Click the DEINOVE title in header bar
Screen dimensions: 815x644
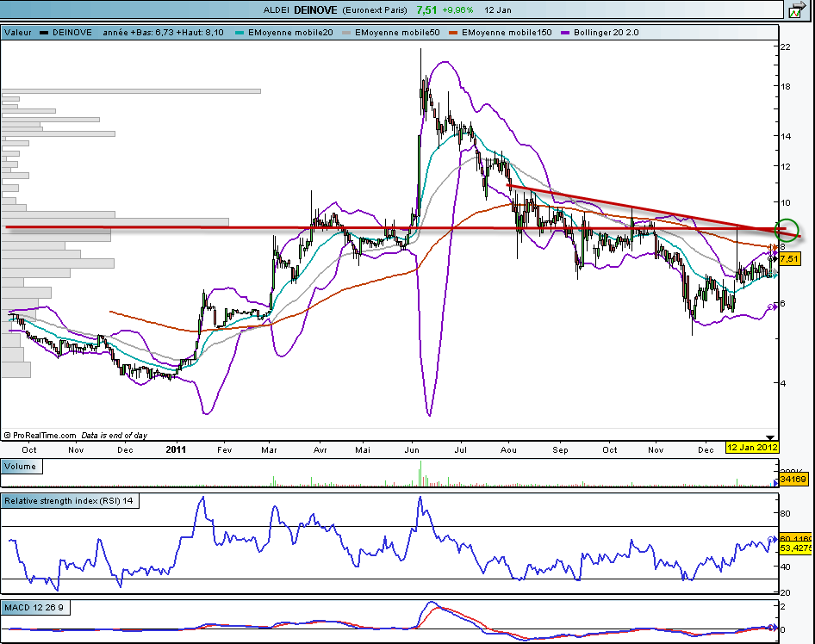tap(314, 10)
